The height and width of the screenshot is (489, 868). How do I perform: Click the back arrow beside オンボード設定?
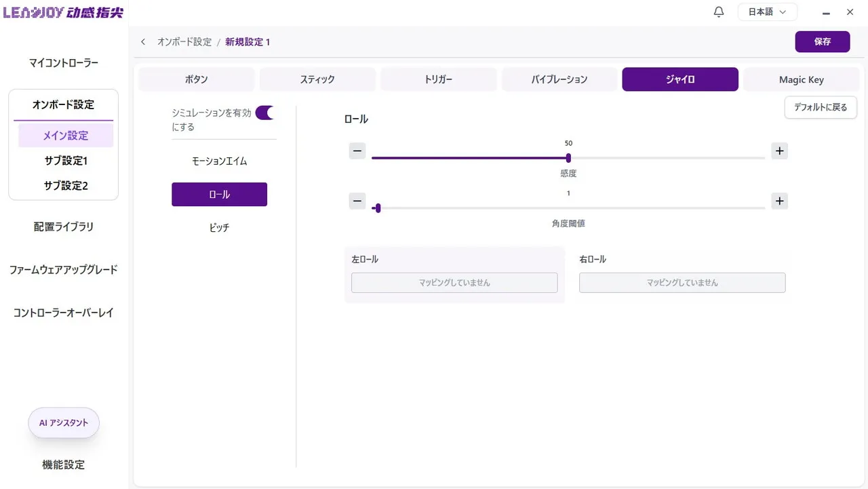pos(143,42)
